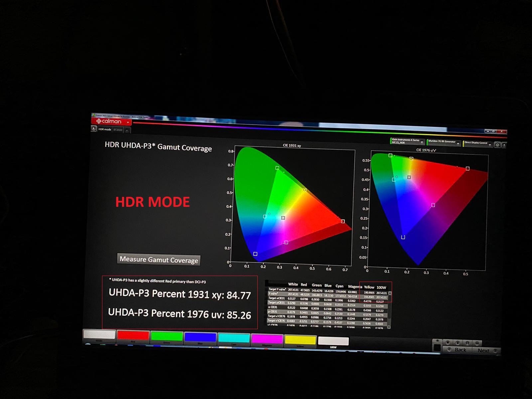Select the White color patch
The height and width of the screenshot is (399, 532).
click(x=99, y=335)
